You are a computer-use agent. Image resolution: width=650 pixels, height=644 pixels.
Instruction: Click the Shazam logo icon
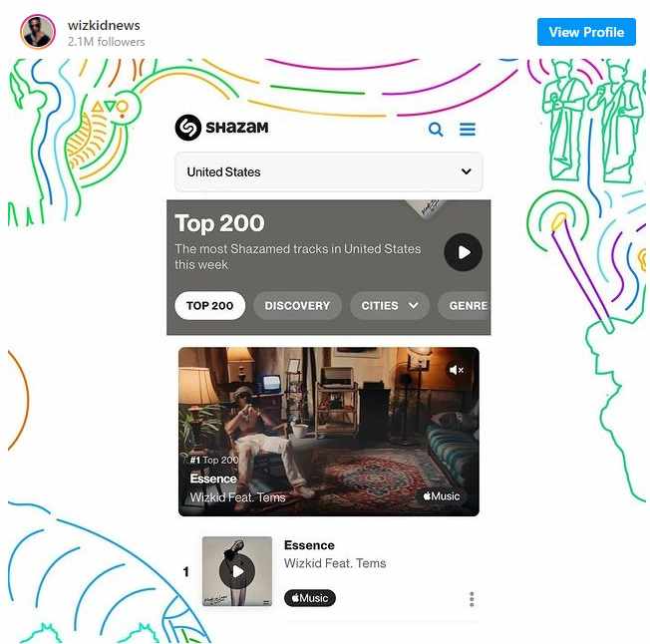(x=188, y=128)
